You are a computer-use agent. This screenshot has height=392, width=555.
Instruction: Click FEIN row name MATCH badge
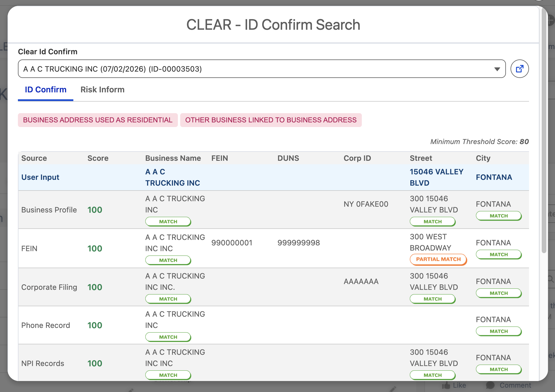(x=168, y=260)
